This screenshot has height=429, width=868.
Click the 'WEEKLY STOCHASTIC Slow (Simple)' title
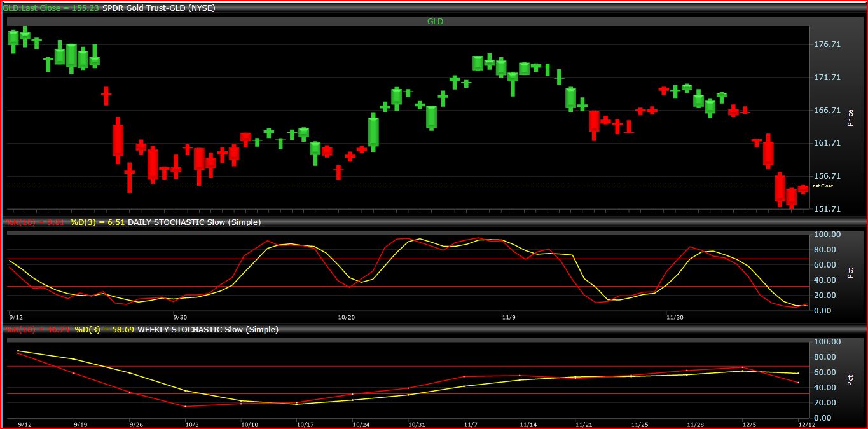[x=208, y=330]
